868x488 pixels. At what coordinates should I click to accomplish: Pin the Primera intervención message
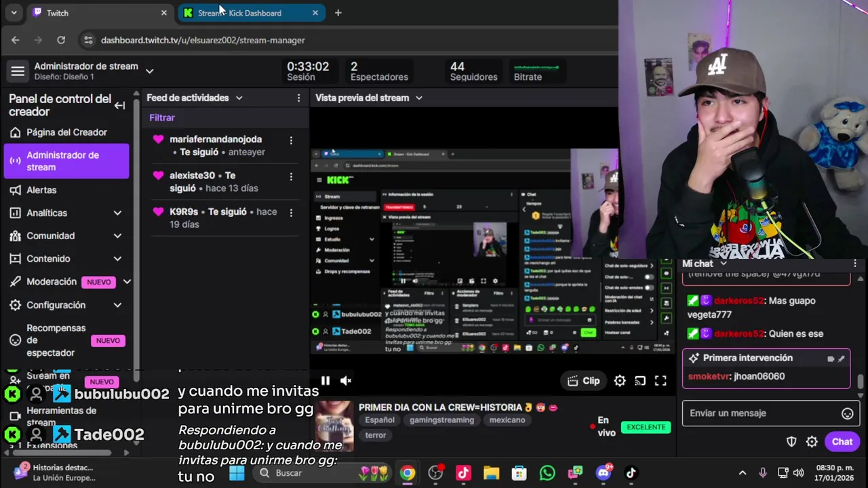[842, 359]
